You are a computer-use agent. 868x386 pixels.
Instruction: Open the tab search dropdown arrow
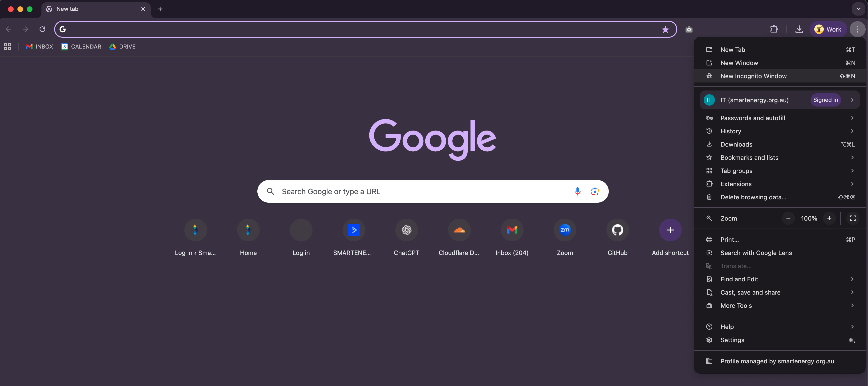click(858, 9)
